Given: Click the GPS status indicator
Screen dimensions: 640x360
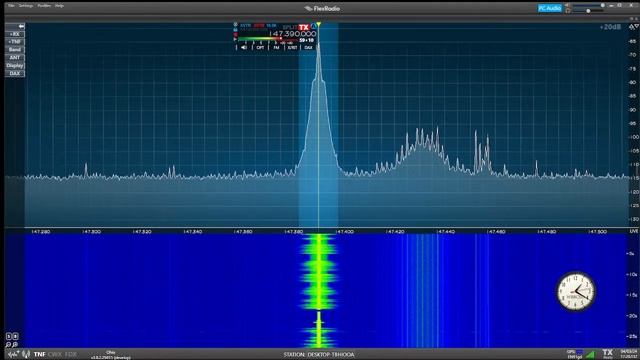Looking at the screenshot, I should pyautogui.click(x=575, y=354).
